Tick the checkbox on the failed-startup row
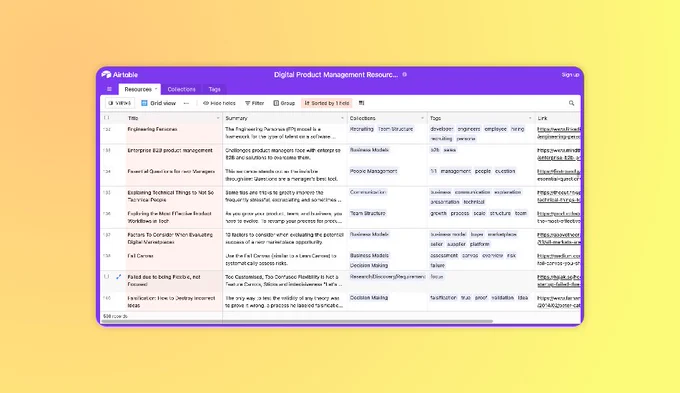This screenshot has height=393, width=680. click(107, 277)
